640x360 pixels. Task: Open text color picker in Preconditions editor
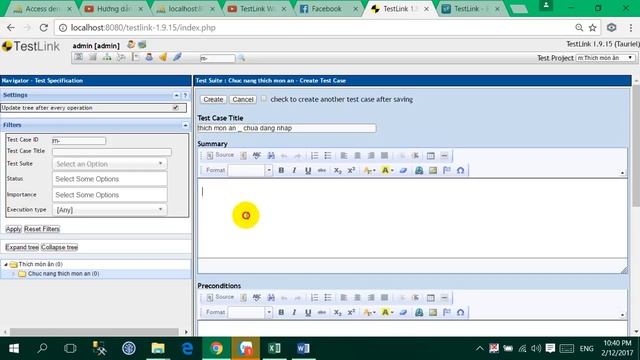point(369,312)
